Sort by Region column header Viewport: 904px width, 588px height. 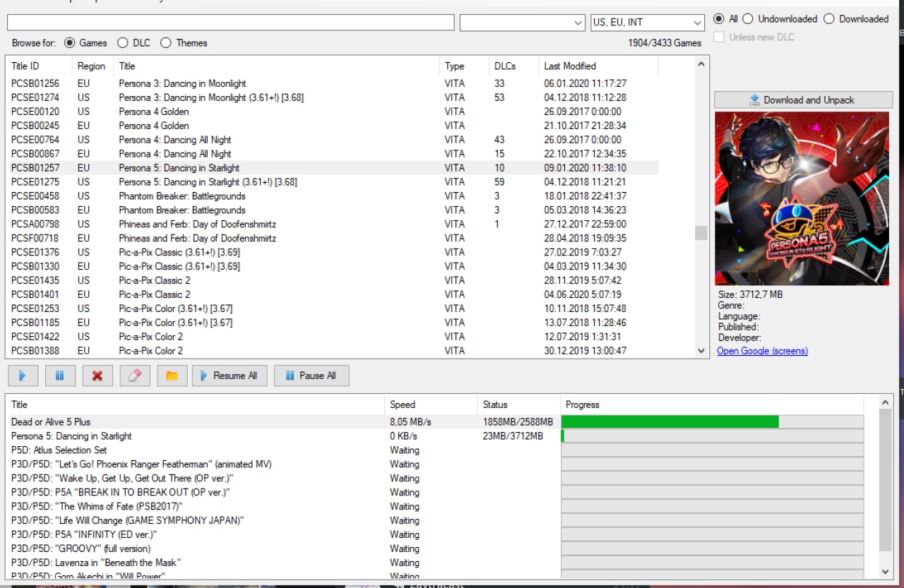click(x=93, y=66)
